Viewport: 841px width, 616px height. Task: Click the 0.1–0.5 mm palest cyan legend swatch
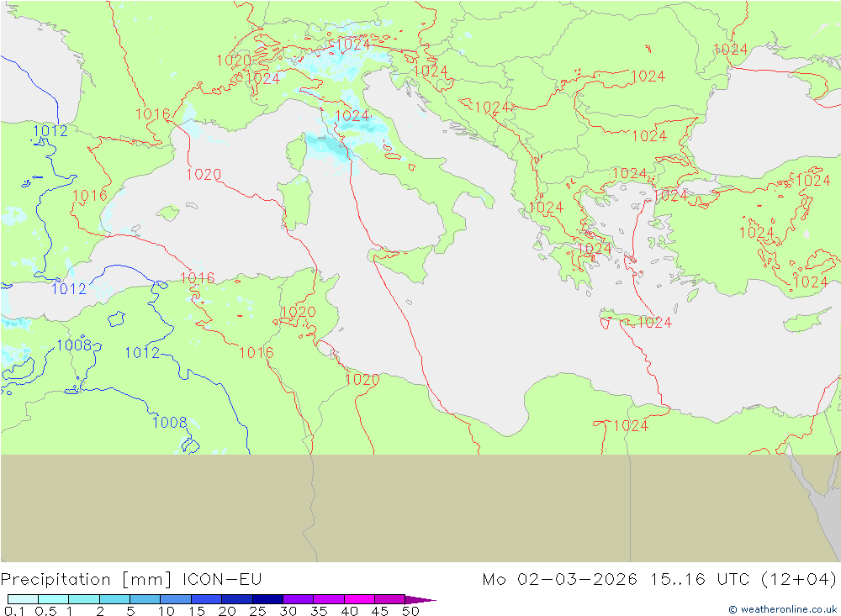23,599
